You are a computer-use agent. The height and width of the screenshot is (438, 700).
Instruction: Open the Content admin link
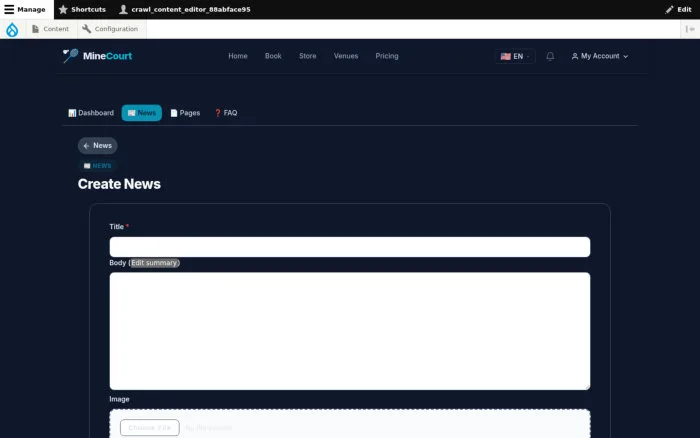coord(50,29)
